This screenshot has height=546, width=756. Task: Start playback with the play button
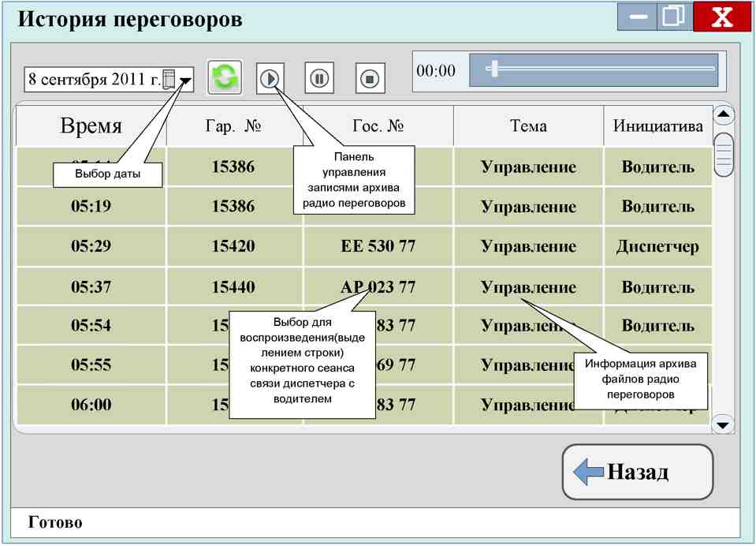click(270, 78)
